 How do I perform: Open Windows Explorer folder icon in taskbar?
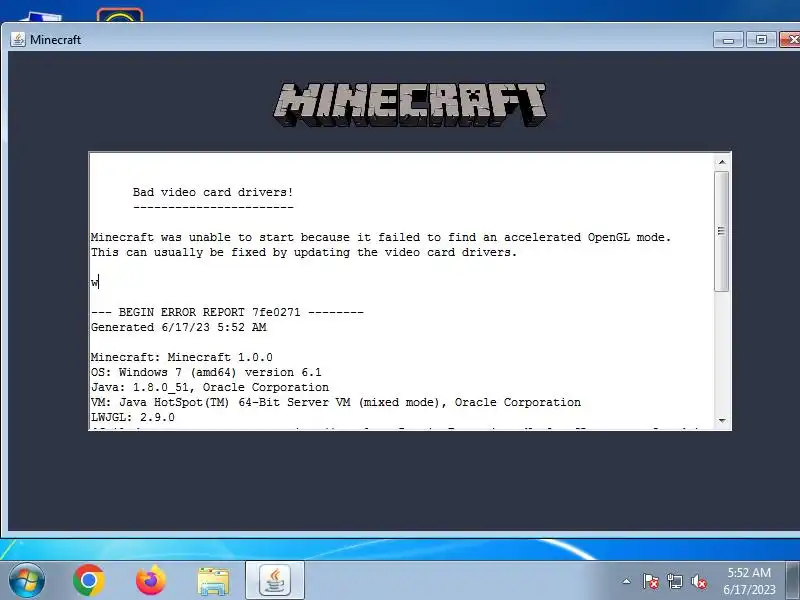[x=213, y=581]
